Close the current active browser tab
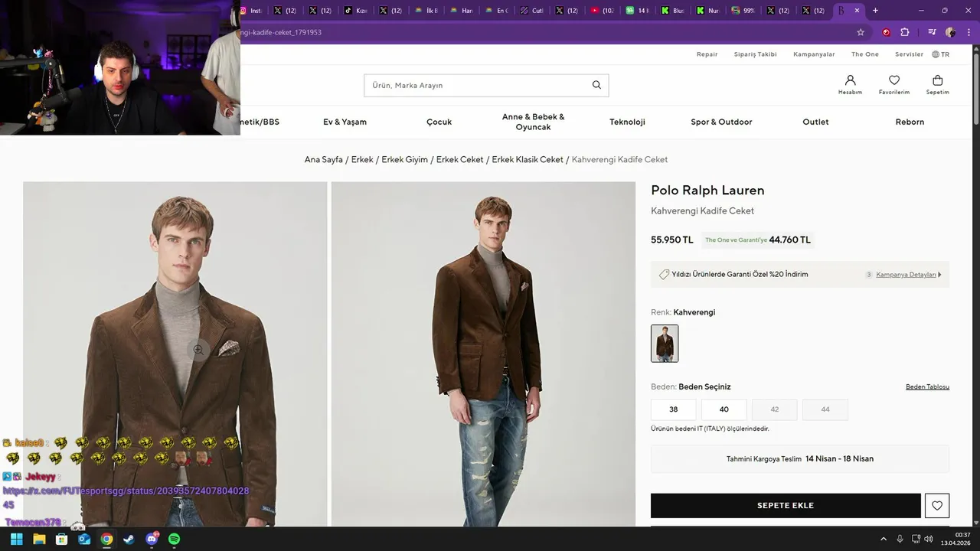Screen dimensions: 980x551 tap(857, 11)
